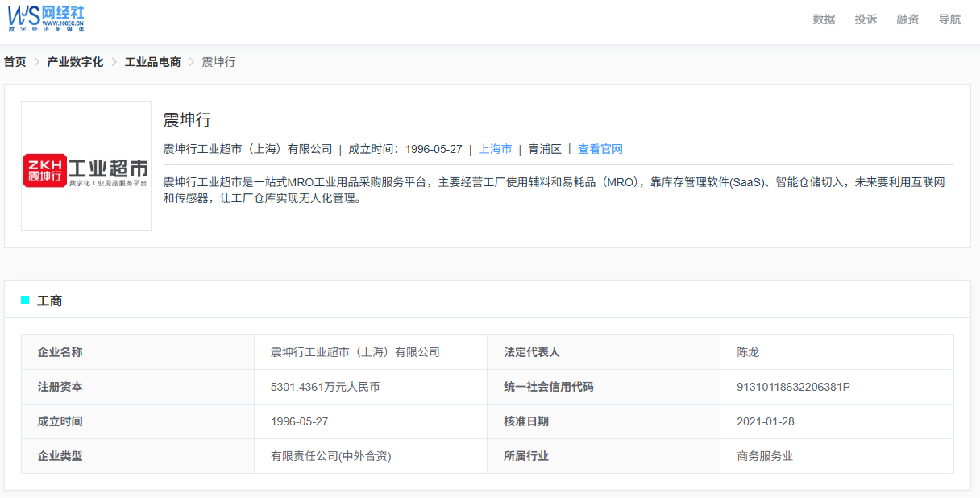The image size is (980, 498).
Task: Open the 投诉 navigation menu
Action: [x=866, y=19]
